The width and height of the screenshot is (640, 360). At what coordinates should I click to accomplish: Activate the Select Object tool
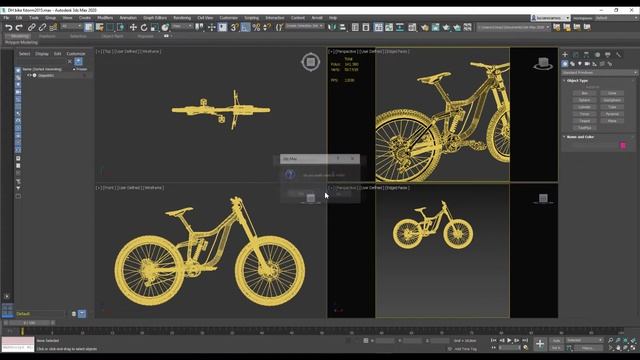pos(89,27)
